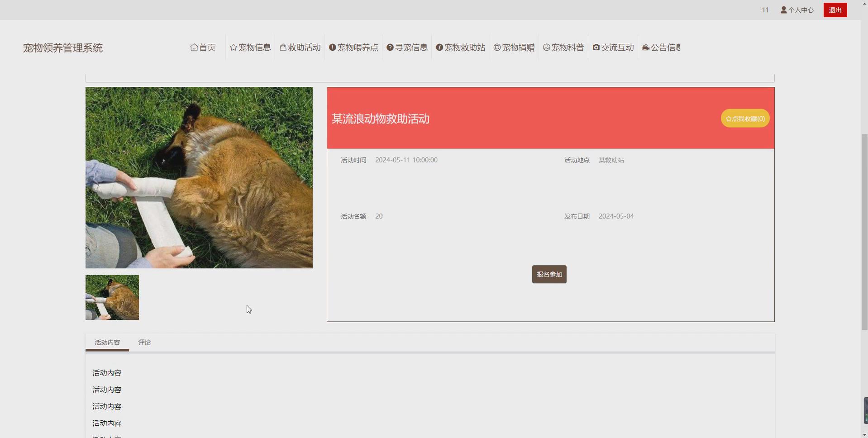The width and height of the screenshot is (868, 438).
Task: Open the 活动内容 tab
Action: coord(107,343)
